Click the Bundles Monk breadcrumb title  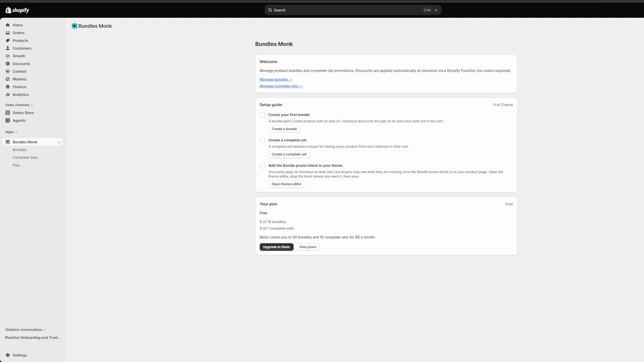95,26
